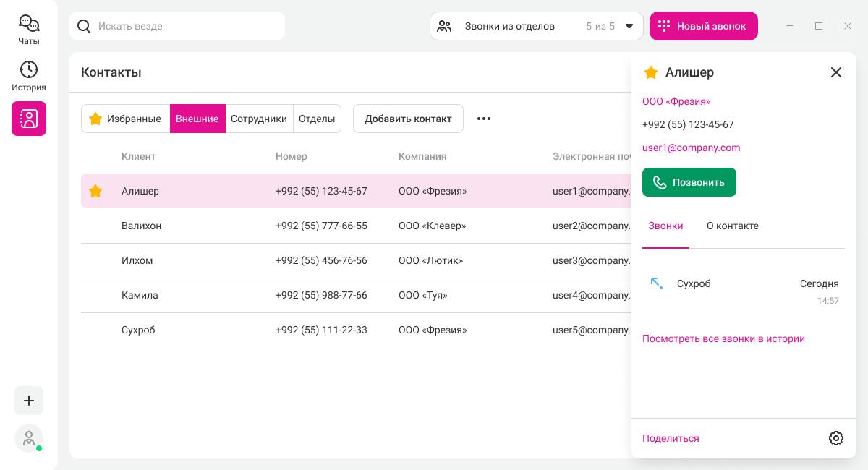The image size is (868, 470).
Task: Click the call arrow icon near Сухроб
Action: coord(657,283)
